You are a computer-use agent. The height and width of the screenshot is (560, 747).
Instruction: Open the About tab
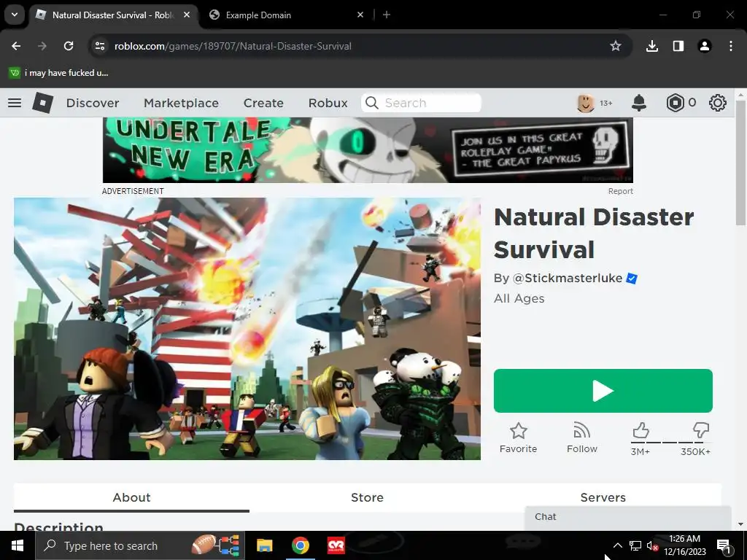point(131,497)
